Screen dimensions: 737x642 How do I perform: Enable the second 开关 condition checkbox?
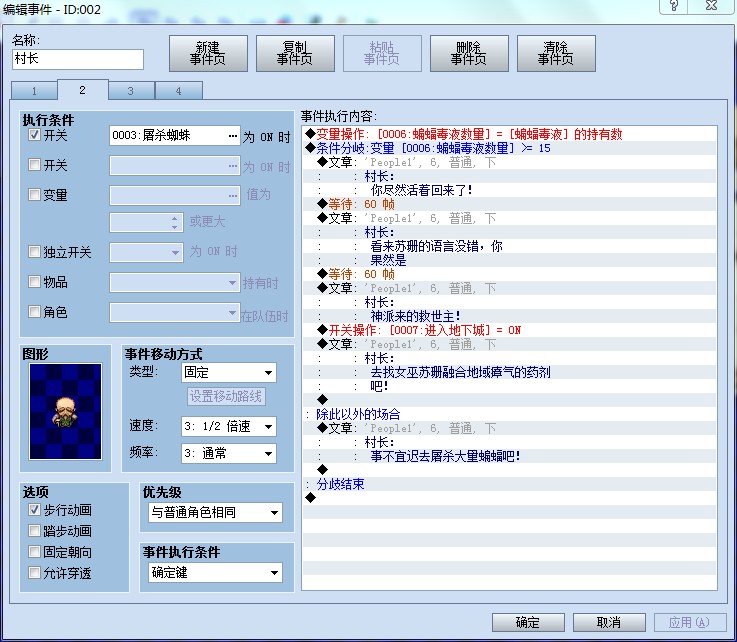[x=34, y=164]
